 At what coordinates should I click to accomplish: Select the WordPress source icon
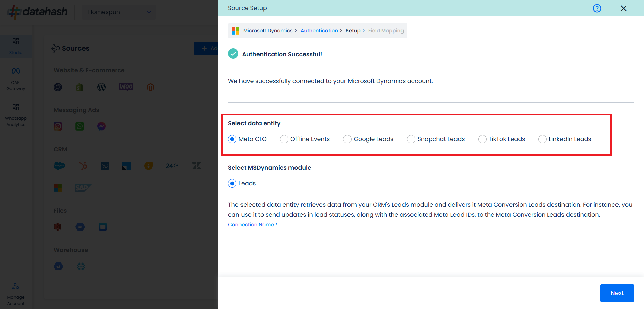pyautogui.click(x=101, y=87)
